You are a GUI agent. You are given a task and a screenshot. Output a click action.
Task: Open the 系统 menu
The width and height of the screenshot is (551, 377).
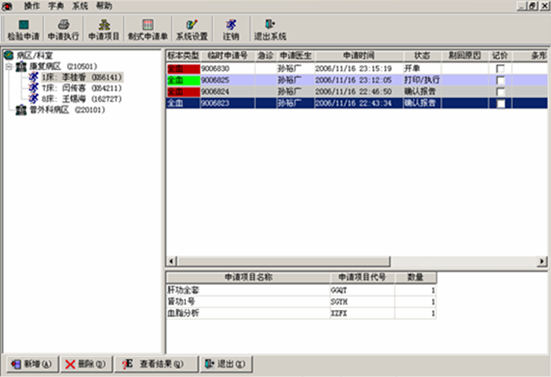click(x=80, y=6)
